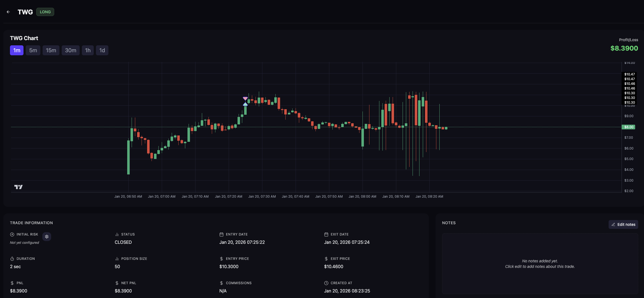Click the Edit notes button
The image size is (644, 298).
pyautogui.click(x=623, y=224)
